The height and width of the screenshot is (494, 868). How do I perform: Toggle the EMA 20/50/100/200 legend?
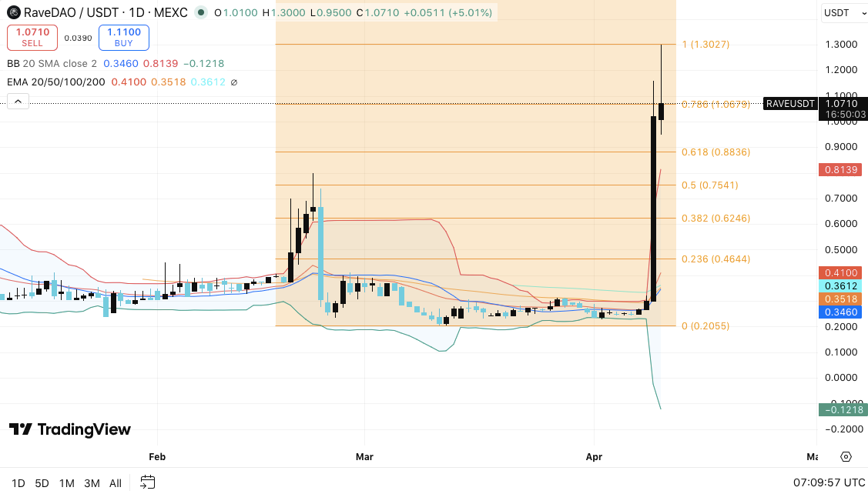(x=54, y=82)
